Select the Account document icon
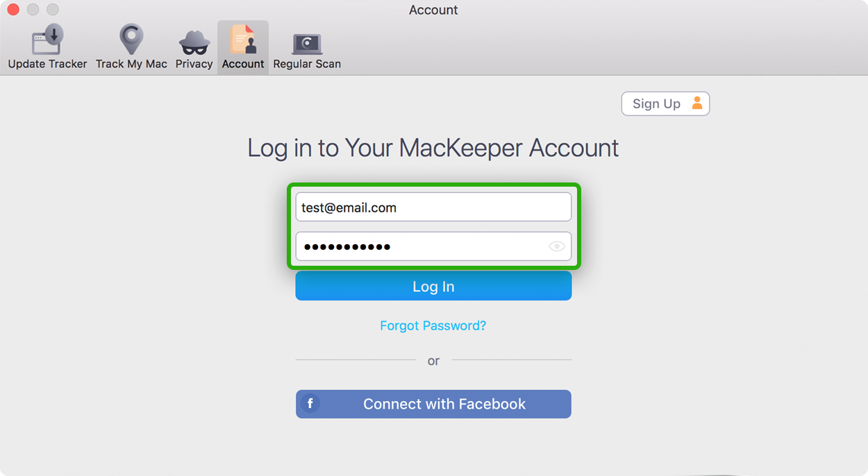The height and width of the screenshot is (476, 868). pos(243,39)
